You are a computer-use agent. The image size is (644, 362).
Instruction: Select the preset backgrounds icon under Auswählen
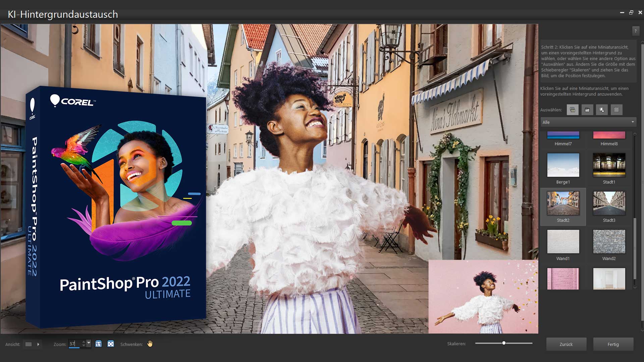(573, 110)
